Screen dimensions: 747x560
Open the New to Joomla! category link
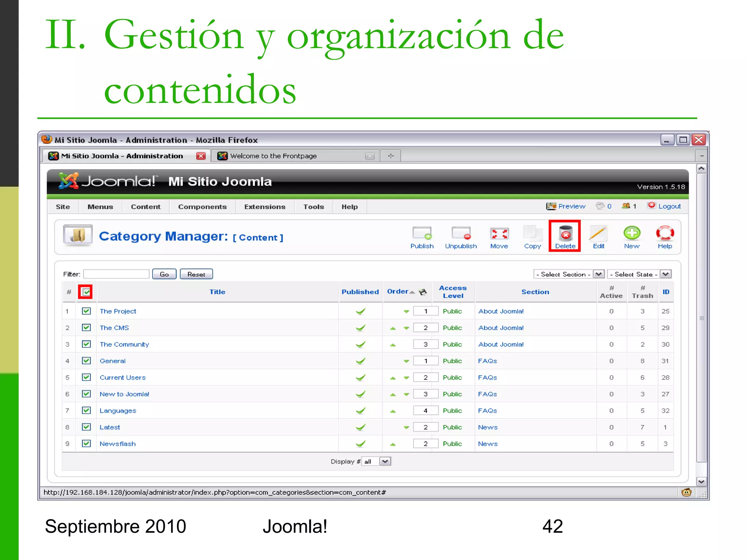tap(124, 394)
